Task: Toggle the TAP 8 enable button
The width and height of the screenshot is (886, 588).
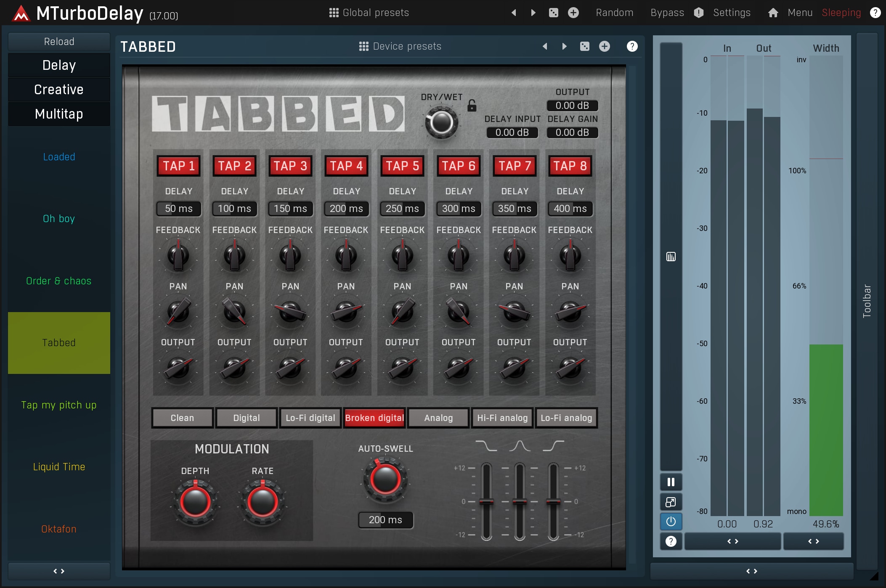Action: [x=570, y=166]
